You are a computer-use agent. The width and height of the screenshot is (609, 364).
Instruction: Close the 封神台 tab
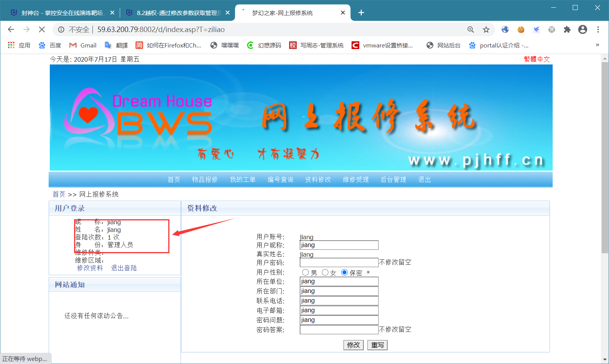[x=112, y=13]
